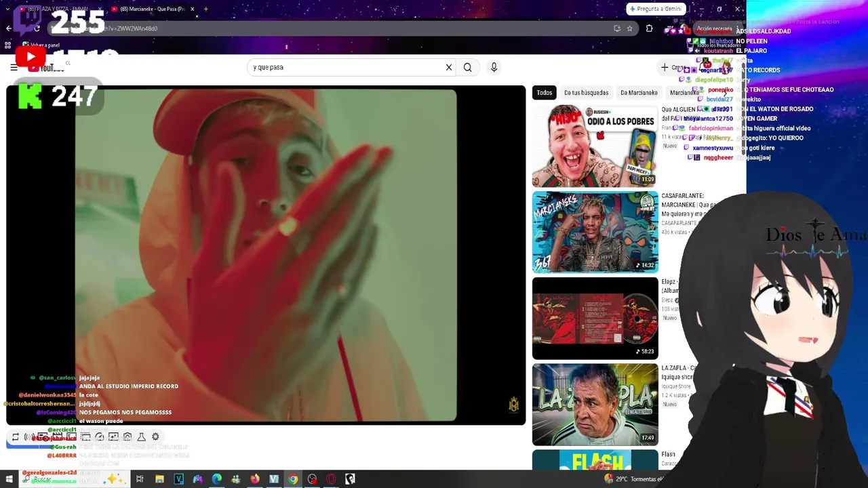This screenshot has width=868, height=488.
Task: Open Firefox from the taskbar
Action: point(255,479)
